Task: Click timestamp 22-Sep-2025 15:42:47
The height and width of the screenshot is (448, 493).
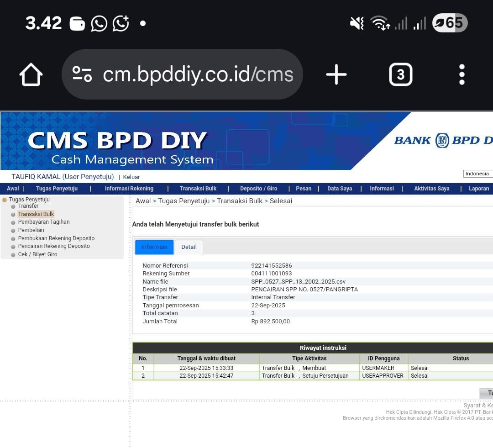Action: [207, 376]
